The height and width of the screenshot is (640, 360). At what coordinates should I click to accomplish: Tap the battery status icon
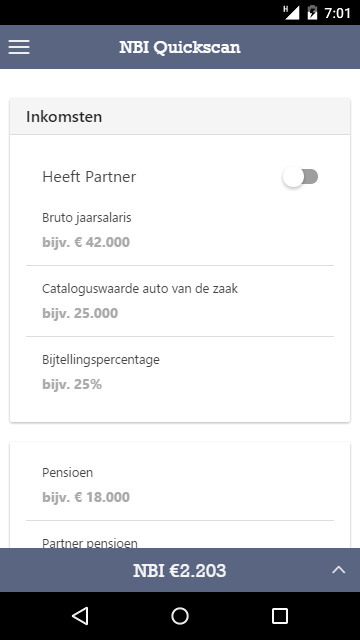(312, 13)
